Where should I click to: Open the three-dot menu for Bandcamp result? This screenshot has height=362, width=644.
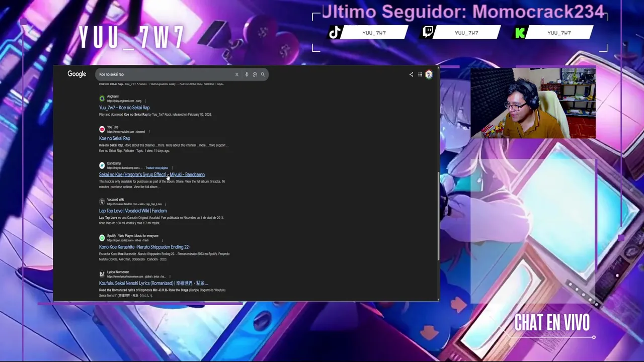pyautogui.click(x=172, y=168)
